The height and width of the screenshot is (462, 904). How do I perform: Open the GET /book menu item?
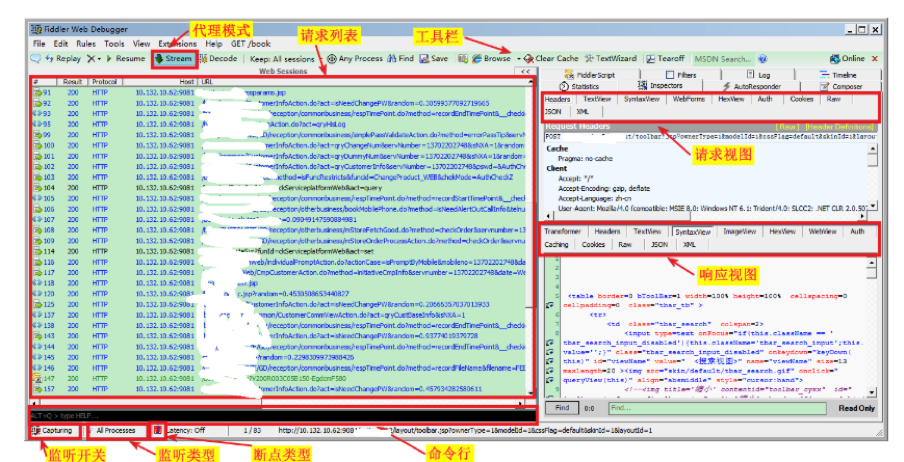pyautogui.click(x=251, y=43)
